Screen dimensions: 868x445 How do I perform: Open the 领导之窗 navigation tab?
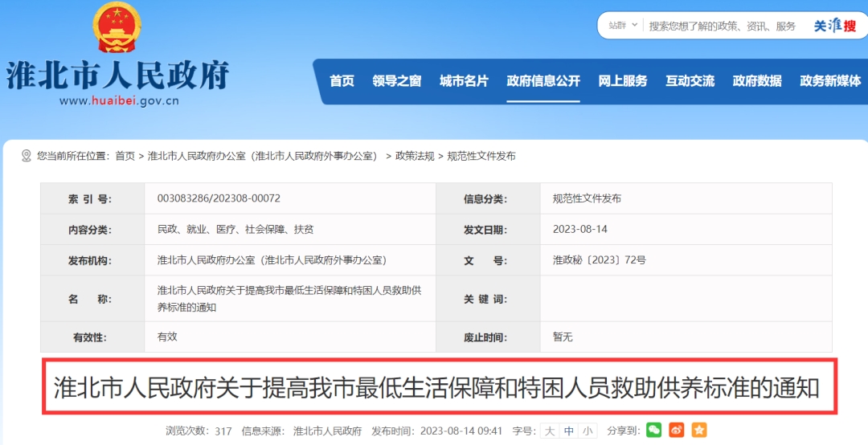(x=396, y=81)
